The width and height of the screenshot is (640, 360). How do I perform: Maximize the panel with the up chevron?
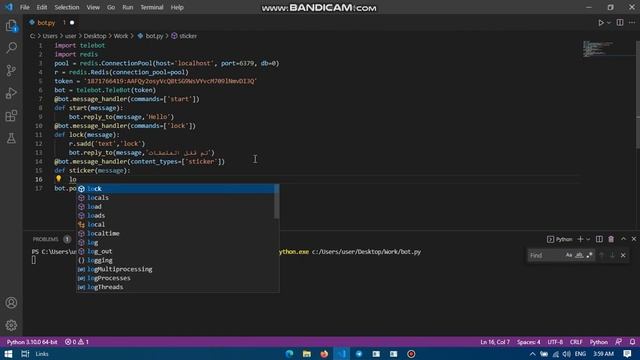pyautogui.click(x=623, y=239)
